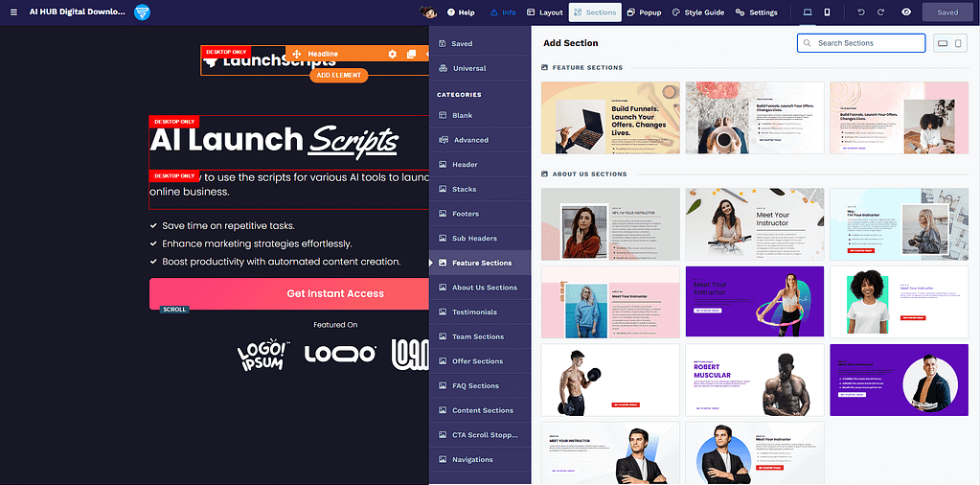Select Navigations category
Image resolution: width=980 pixels, height=485 pixels.
coord(480,459)
